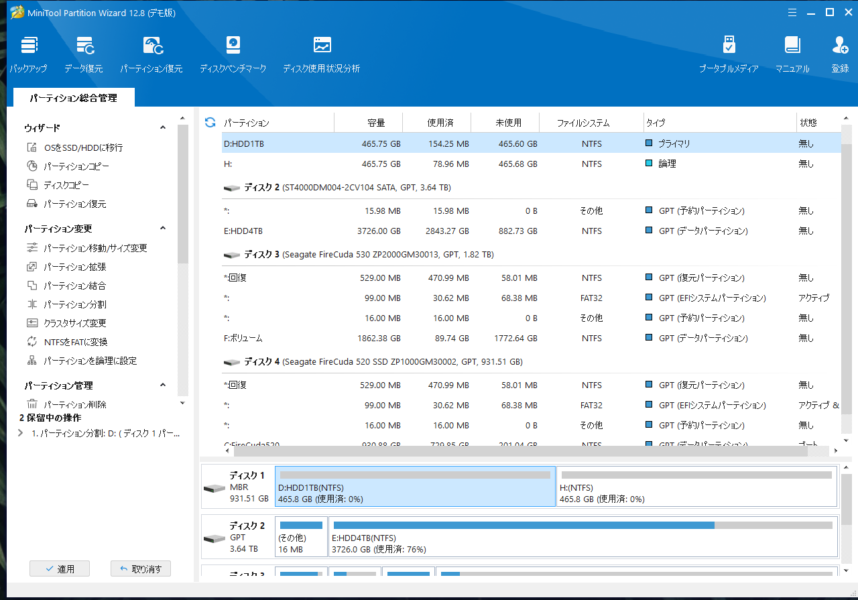
Task: Select the ディスク 2 ST4000DM004 header row
Action: 531,188
